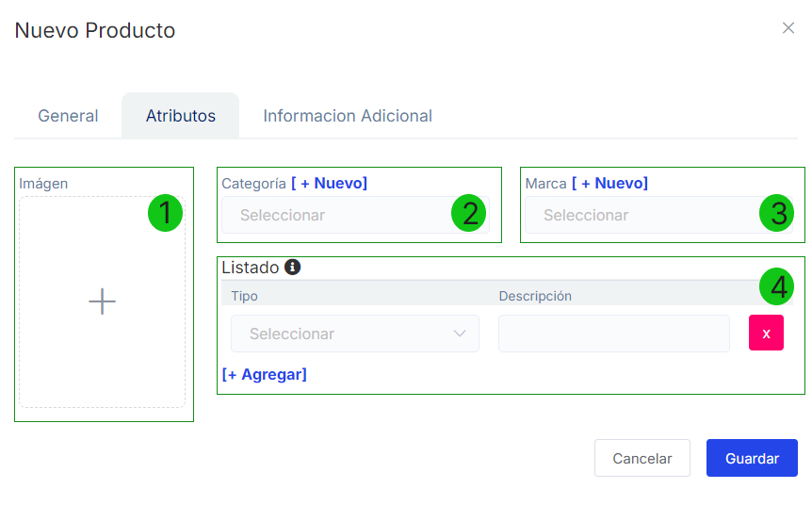
Task: Click the plus icon to upload image
Action: (102, 301)
